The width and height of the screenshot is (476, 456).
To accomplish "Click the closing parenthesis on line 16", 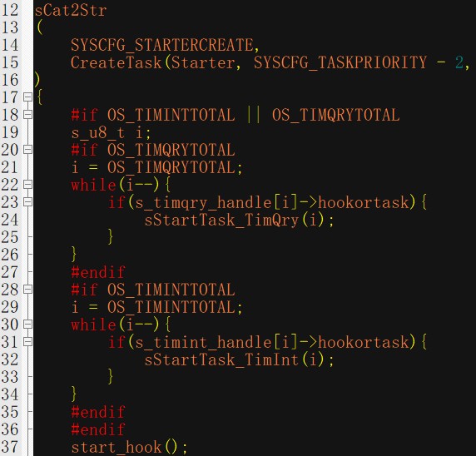I will (37, 80).
